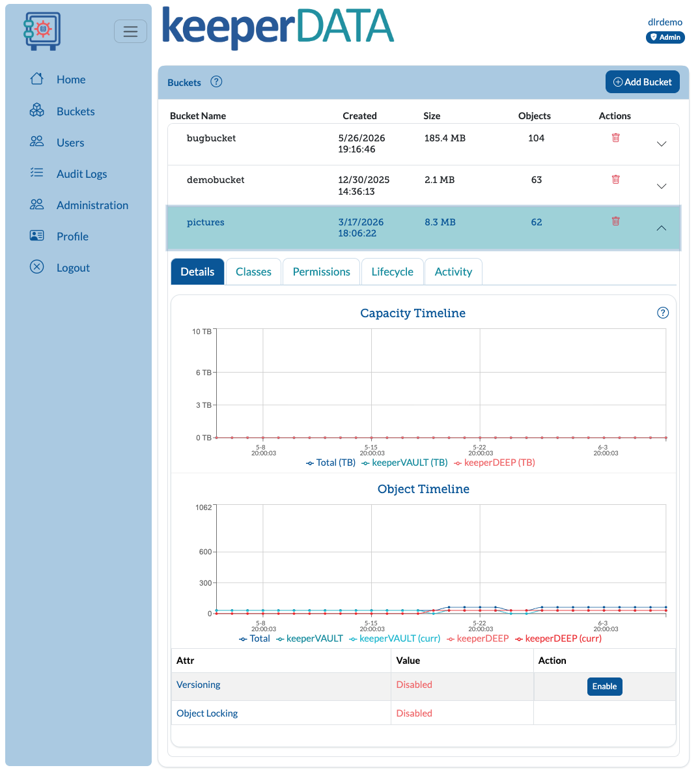Click the Buckets cubes icon
Image resolution: width=700 pixels, height=770 pixels.
[x=37, y=111]
